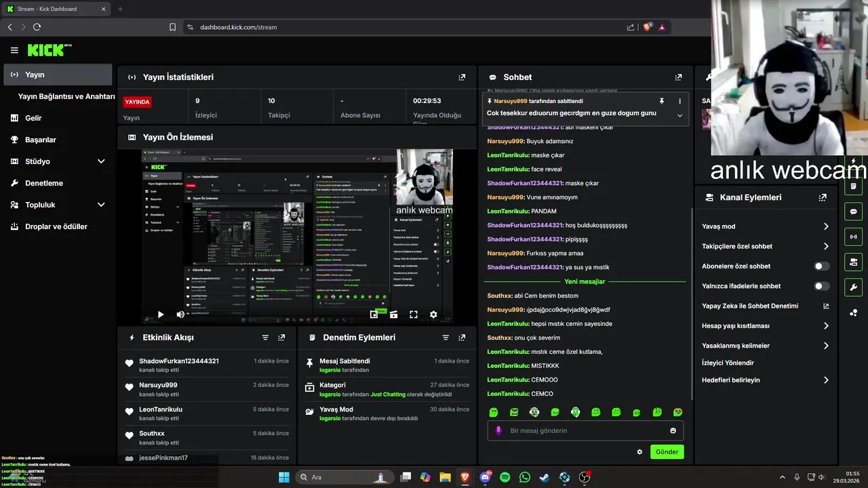Play the stream preview

(x=161, y=314)
